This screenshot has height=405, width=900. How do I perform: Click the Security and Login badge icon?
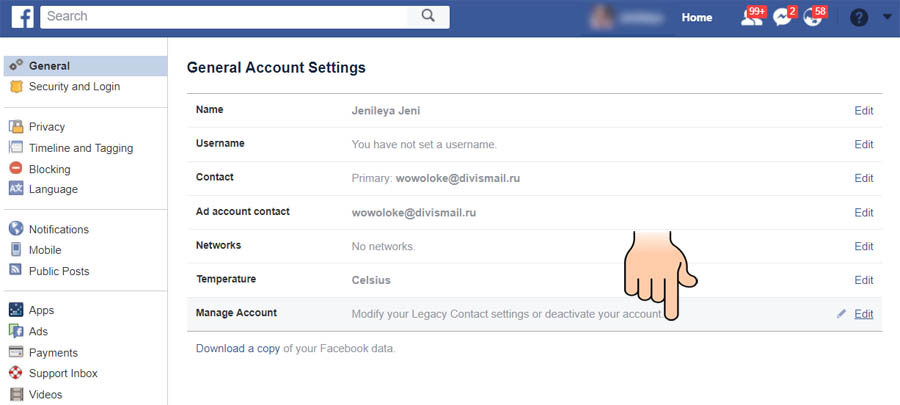click(x=17, y=87)
